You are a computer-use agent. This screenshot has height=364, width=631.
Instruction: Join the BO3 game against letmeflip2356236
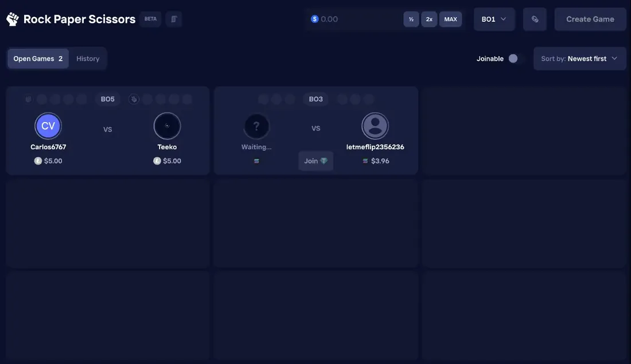[x=315, y=161]
